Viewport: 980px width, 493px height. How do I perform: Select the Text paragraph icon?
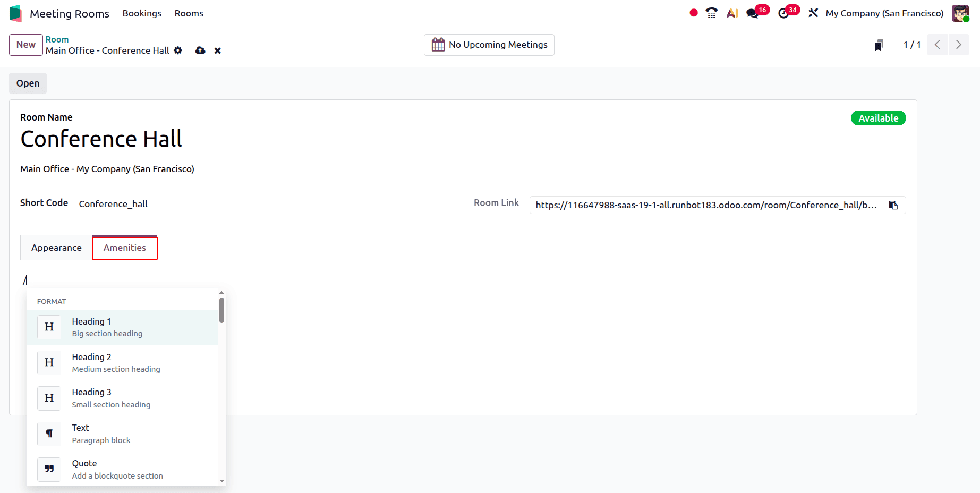[x=49, y=433]
